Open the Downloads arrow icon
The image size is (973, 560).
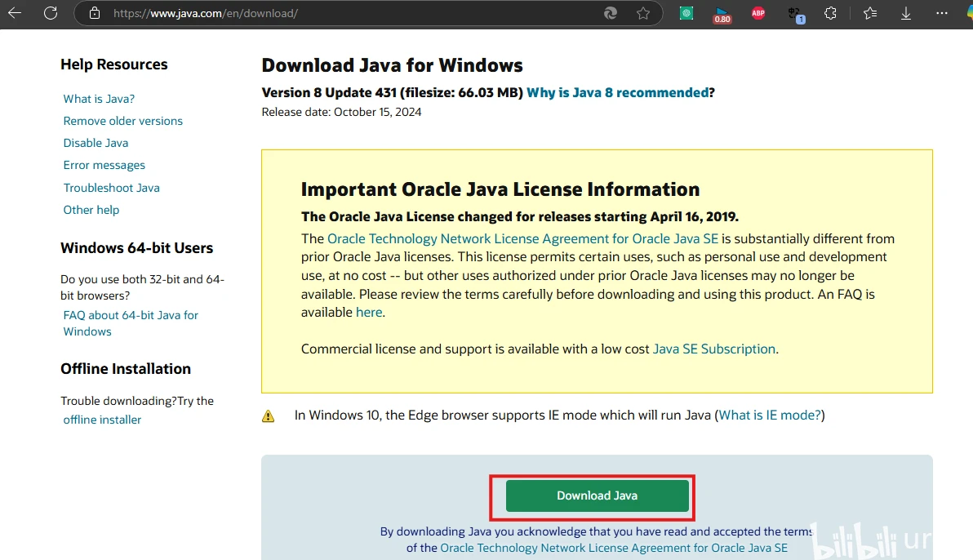click(906, 13)
